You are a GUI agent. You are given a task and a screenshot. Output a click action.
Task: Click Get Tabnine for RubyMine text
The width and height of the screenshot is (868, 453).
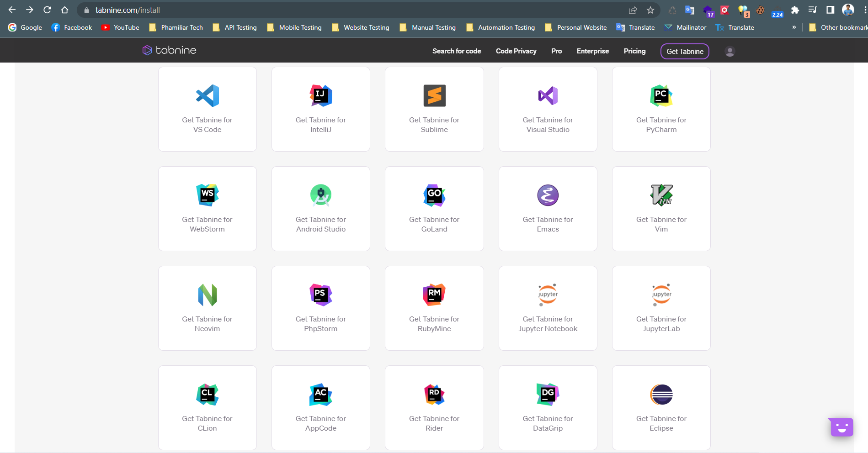click(x=434, y=324)
